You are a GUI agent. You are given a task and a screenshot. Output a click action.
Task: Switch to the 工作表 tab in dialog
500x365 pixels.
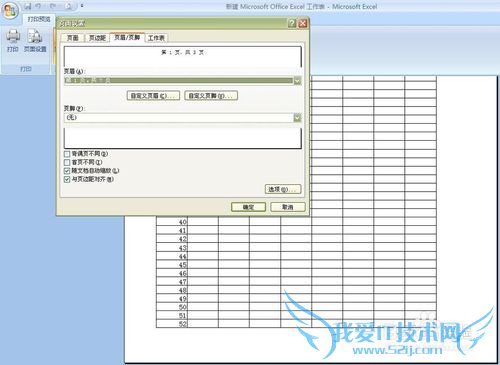(x=156, y=38)
